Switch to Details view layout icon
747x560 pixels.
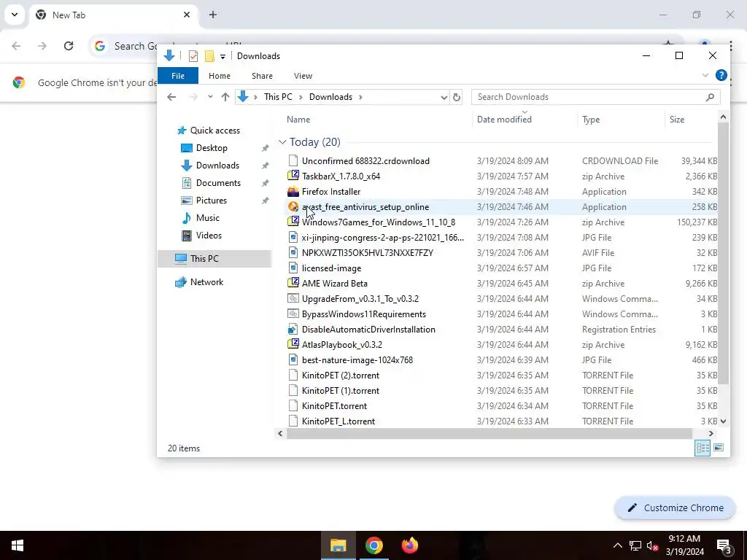703,448
